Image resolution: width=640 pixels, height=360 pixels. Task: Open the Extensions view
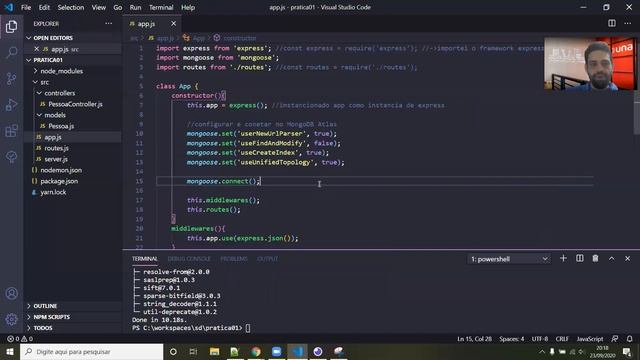coord(11,131)
